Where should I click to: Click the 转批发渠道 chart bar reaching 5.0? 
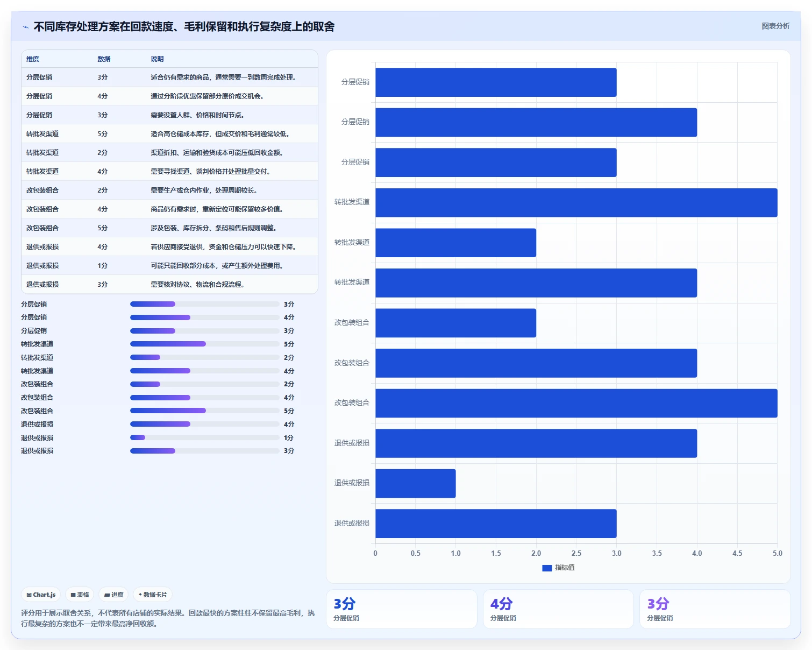(x=576, y=202)
